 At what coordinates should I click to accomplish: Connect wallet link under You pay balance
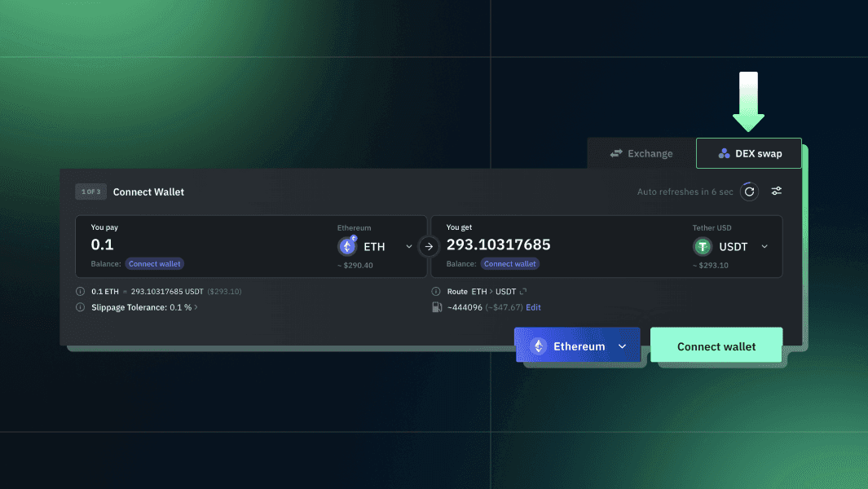154,263
